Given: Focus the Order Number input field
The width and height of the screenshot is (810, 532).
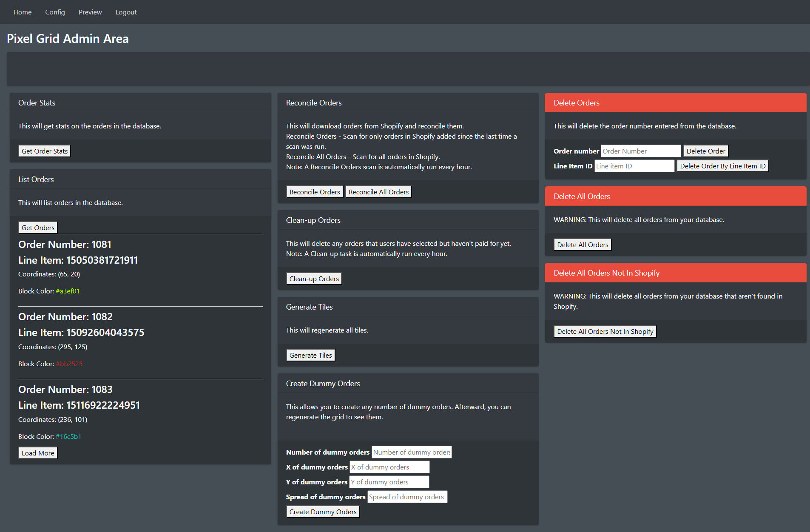Looking at the screenshot, I should [x=641, y=151].
